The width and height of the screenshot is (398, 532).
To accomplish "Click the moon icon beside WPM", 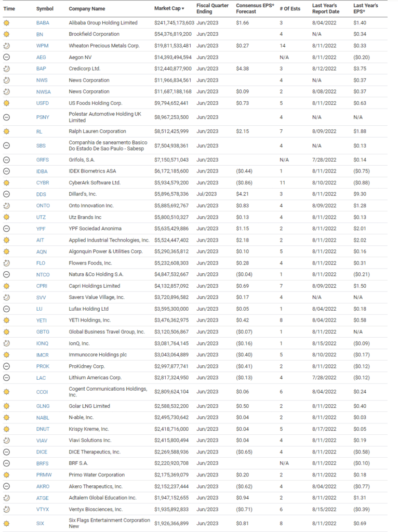I will tap(6, 46).
